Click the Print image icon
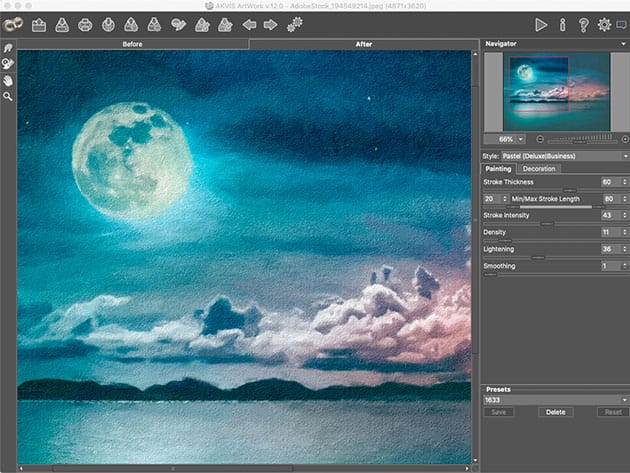The image size is (630, 473). click(x=83, y=25)
